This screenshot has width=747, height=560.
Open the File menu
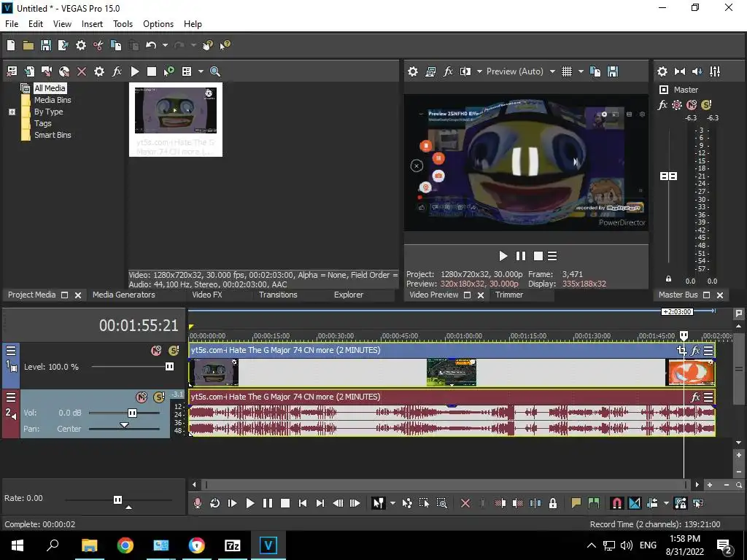pyautogui.click(x=12, y=24)
